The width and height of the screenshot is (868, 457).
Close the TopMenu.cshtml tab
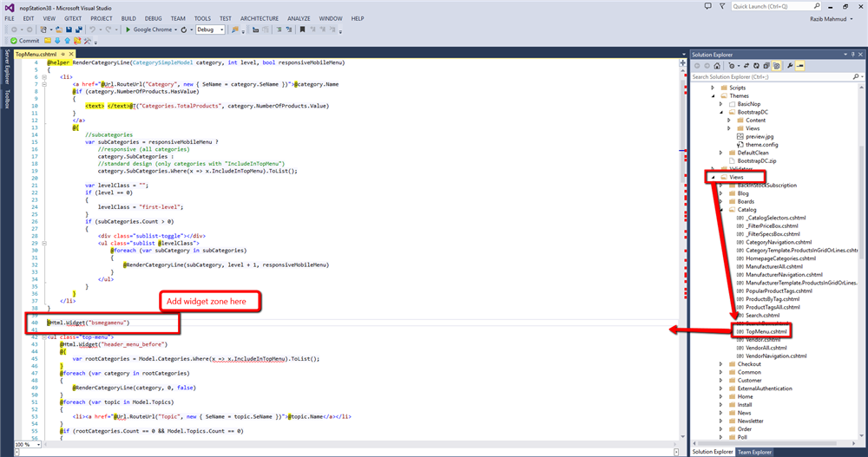click(x=71, y=55)
